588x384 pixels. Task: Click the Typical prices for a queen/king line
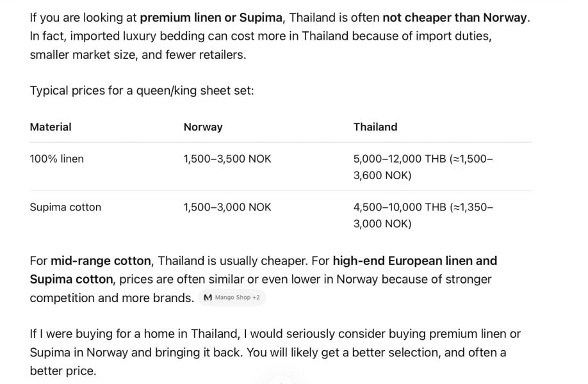[142, 91]
